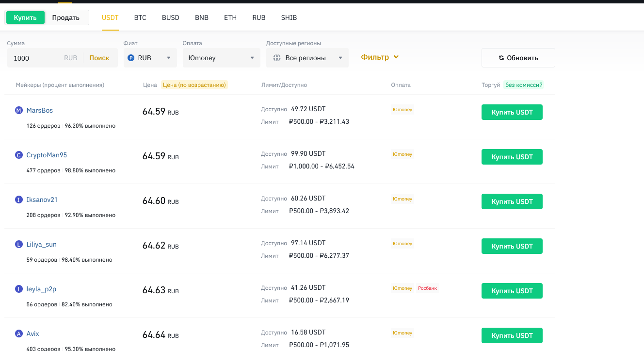Open Liliya_sun maker profile link
Screen dimensions: 644x351
42,244
